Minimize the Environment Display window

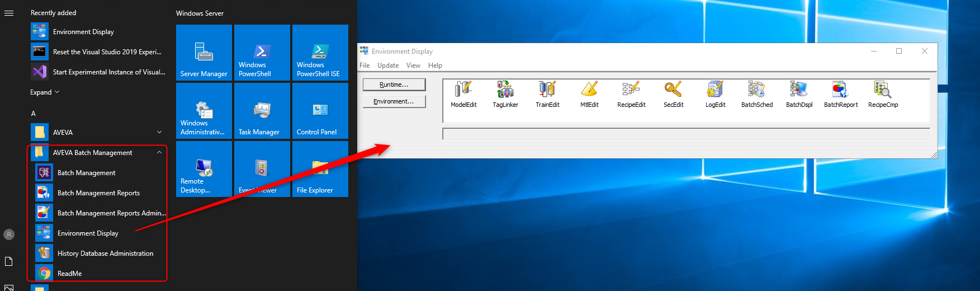[874, 51]
